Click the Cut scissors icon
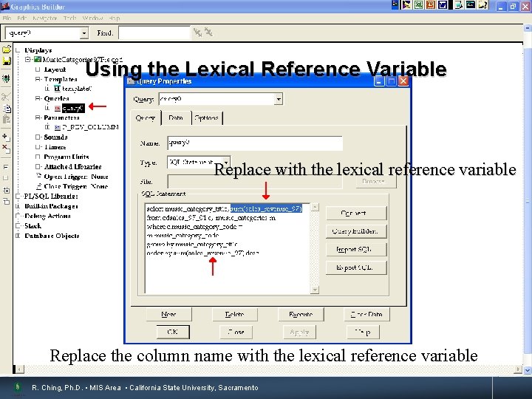532x399 pixels. [x=6, y=97]
